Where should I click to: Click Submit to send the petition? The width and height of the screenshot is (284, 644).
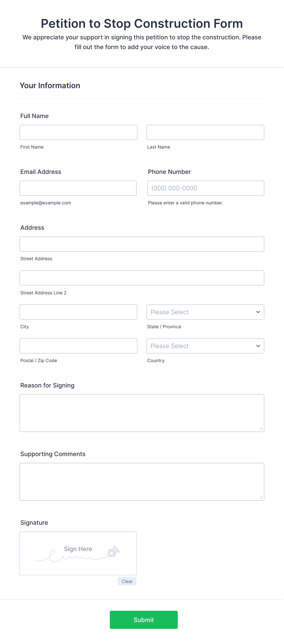point(144,620)
